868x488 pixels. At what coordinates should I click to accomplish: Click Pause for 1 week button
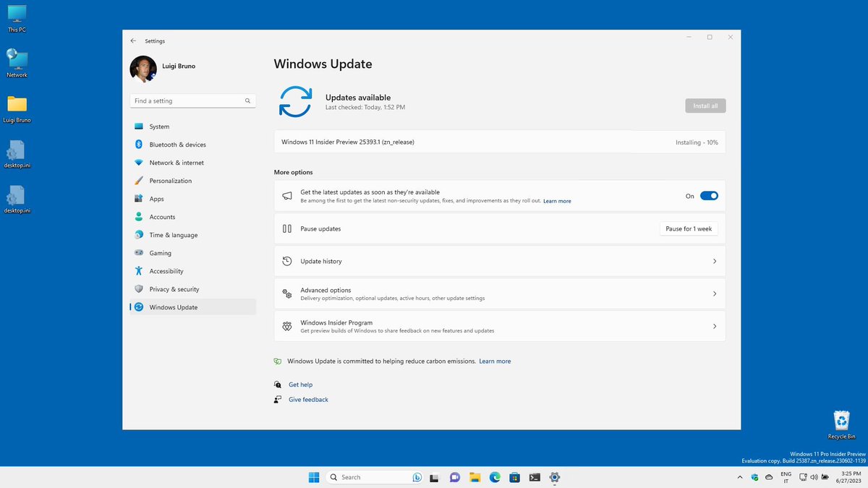point(689,228)
